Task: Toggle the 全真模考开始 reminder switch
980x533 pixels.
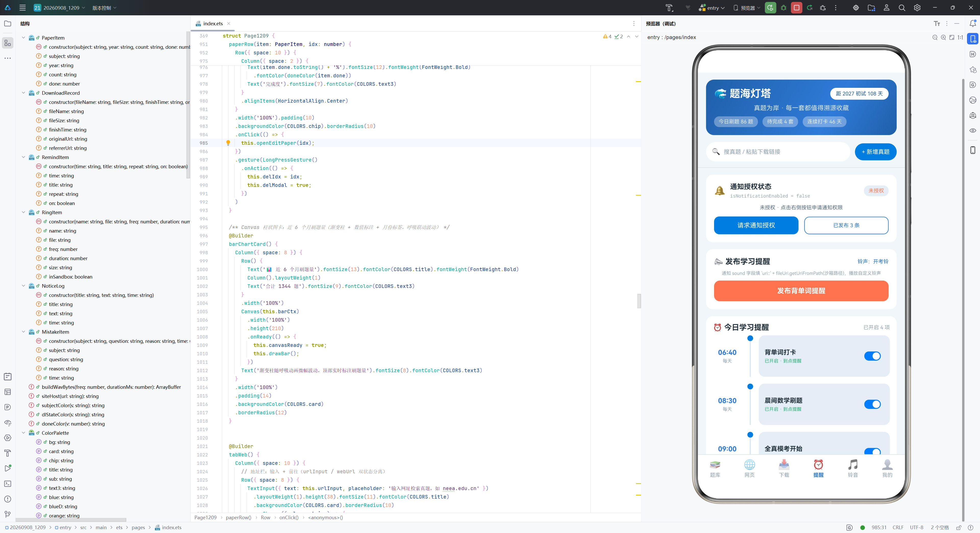Action: pos(872,451)
